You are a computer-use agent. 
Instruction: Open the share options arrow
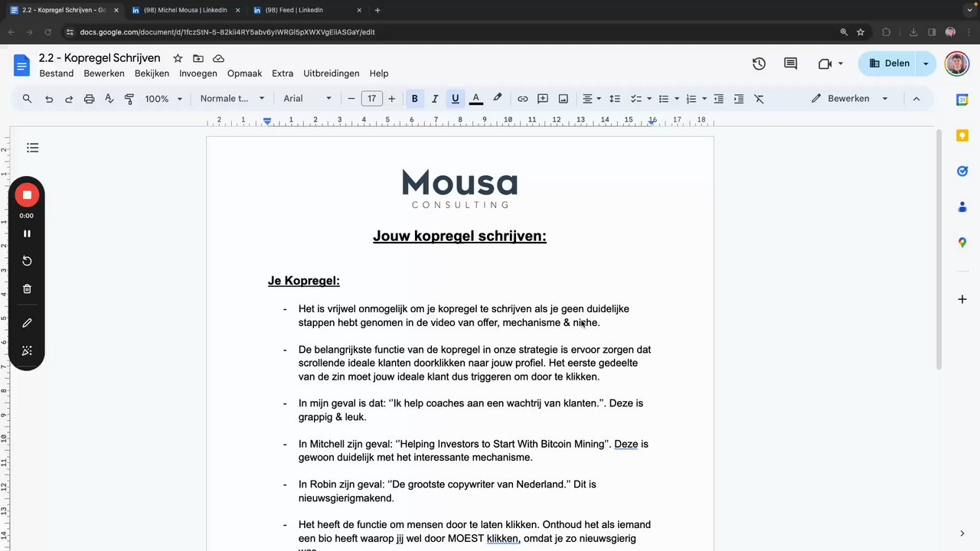926,64
